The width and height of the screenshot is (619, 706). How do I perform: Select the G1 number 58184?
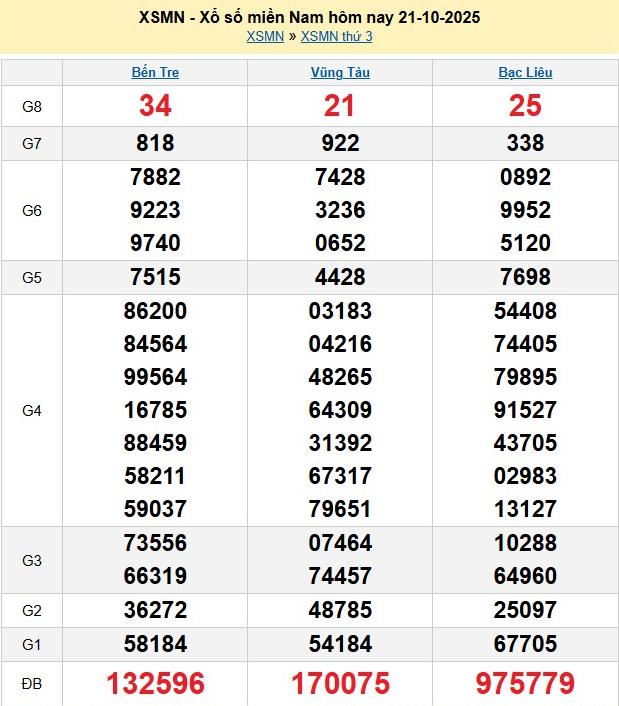(x=155, y=642)
